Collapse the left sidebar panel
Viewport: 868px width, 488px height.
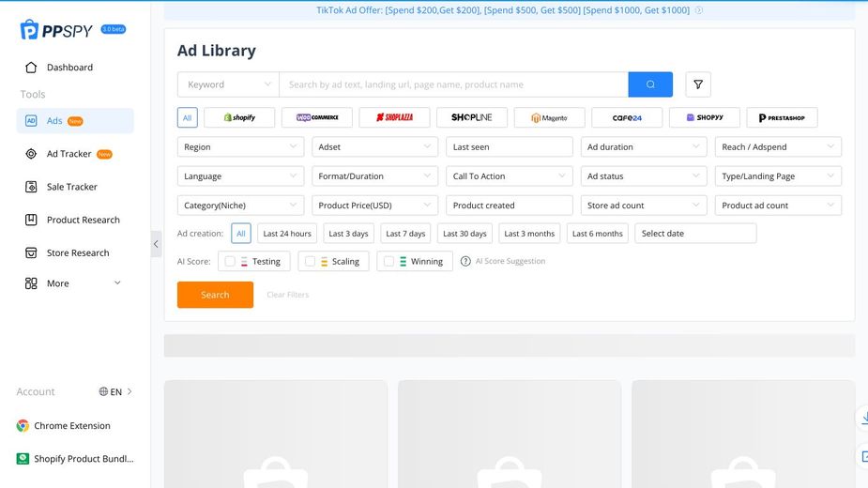pyautogui.click(x=156, y=244)
